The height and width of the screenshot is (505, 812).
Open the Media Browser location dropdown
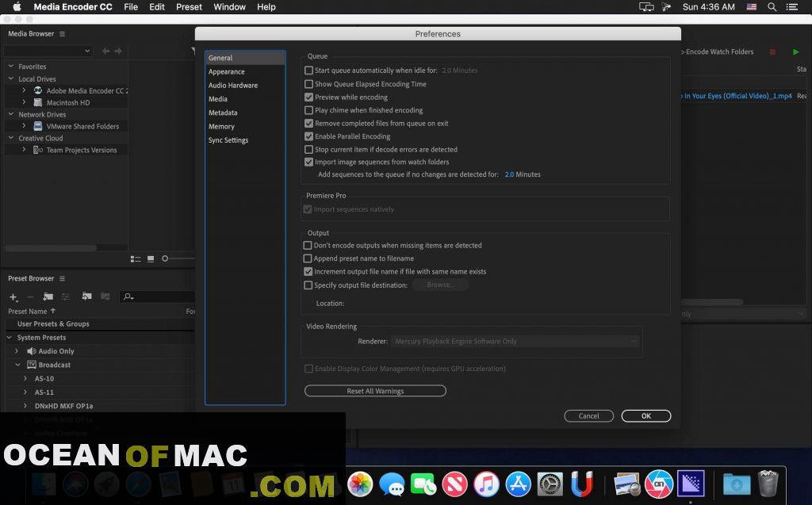(x=48, y=52)
